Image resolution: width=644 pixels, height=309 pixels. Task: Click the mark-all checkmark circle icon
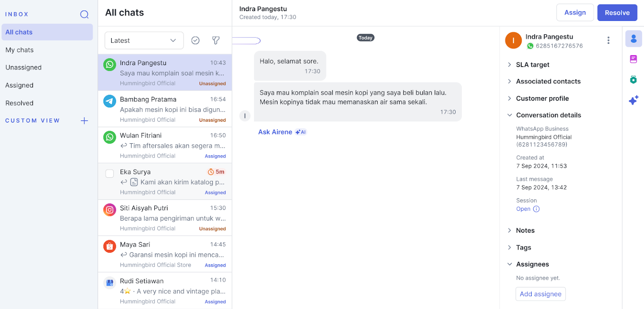click(x=196, y=40)
